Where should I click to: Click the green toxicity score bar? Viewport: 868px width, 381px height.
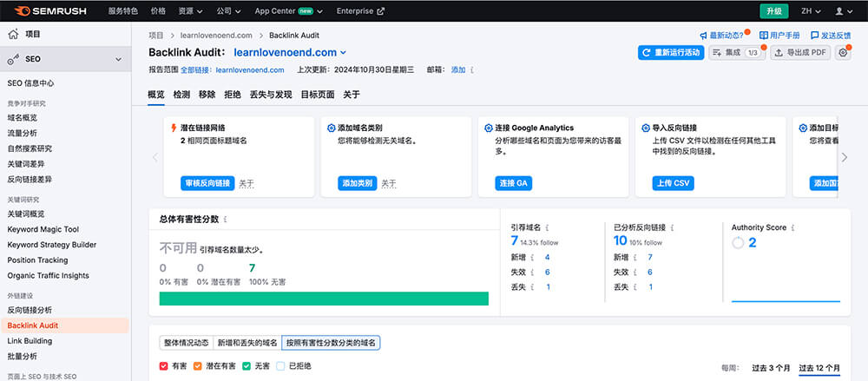coord(324,299)
